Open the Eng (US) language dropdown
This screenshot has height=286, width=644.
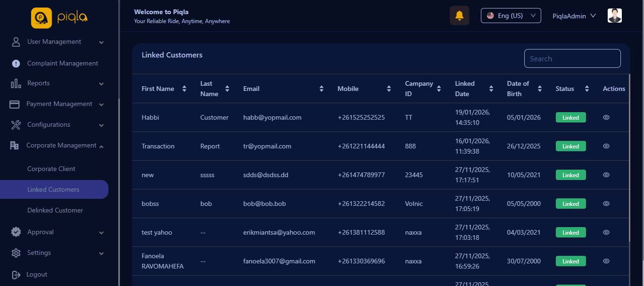tap(511, 16)
